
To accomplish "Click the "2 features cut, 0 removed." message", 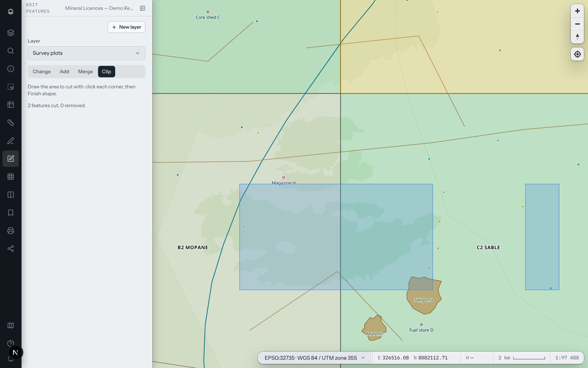I will (57, 106).
